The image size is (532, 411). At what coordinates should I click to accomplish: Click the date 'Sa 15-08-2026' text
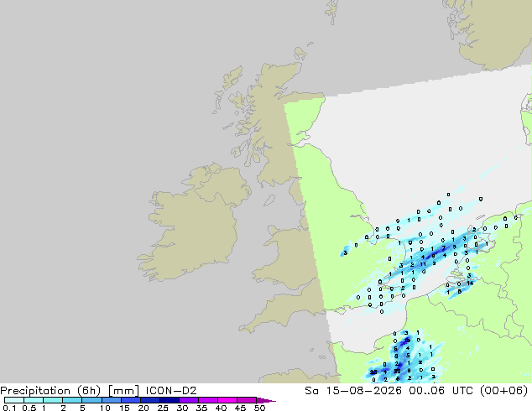(x=353, y=391)
